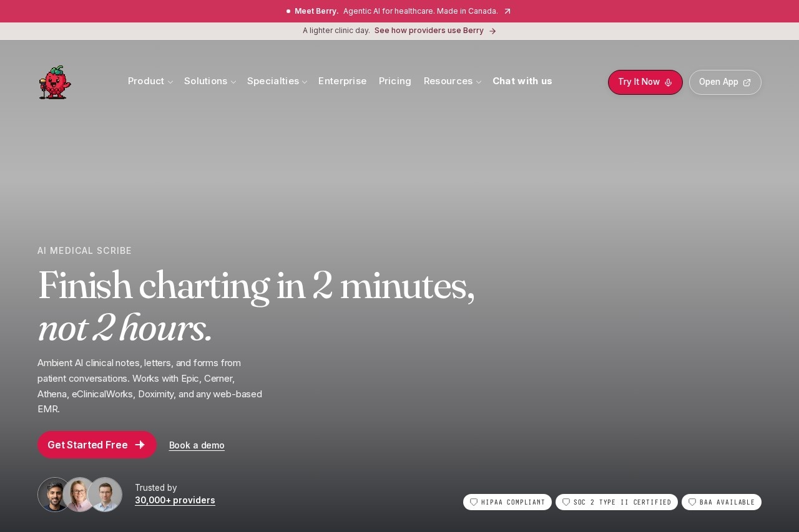Click the HIPAA Compliant badge

pos(507,502)
